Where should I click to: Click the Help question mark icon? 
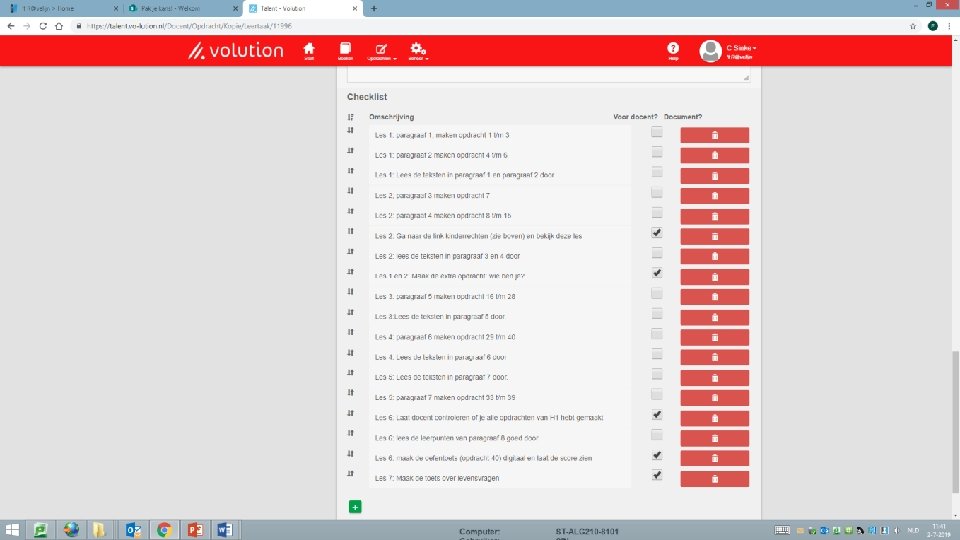pos(673,50)
